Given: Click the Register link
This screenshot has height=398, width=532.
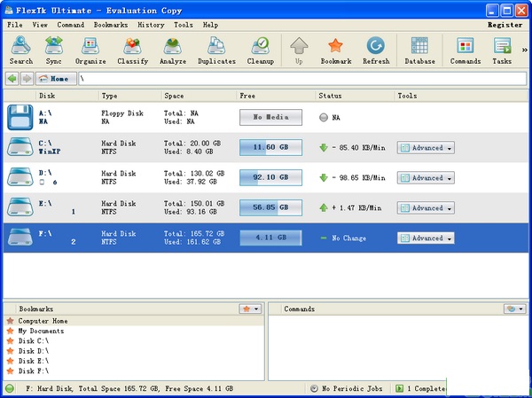Looking at the screenshot, I should [505, 25].
